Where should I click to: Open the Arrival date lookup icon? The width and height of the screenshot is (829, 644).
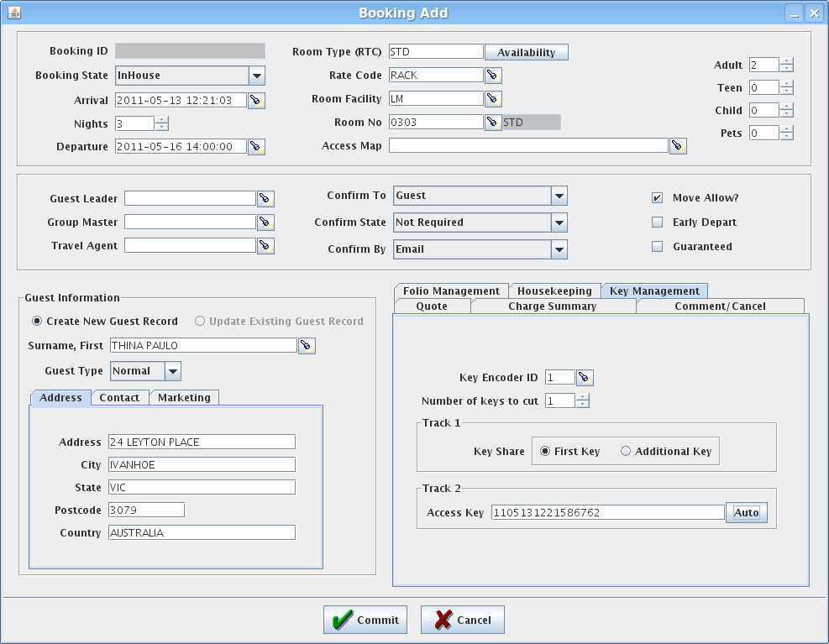click(256, 101)
